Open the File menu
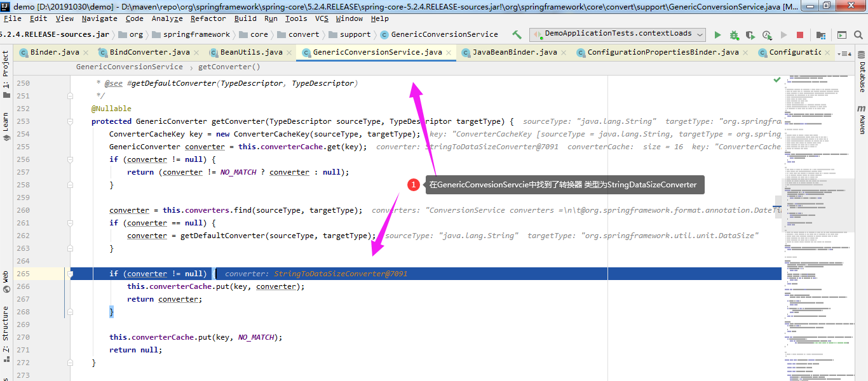Image resolution: width=868 pixels, height=381 pixels. [x=13, y=19]
